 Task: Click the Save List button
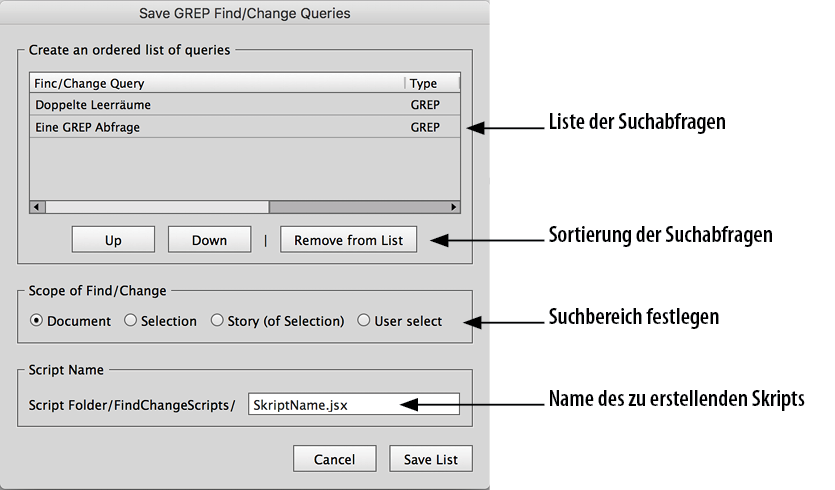pos(431,459)
